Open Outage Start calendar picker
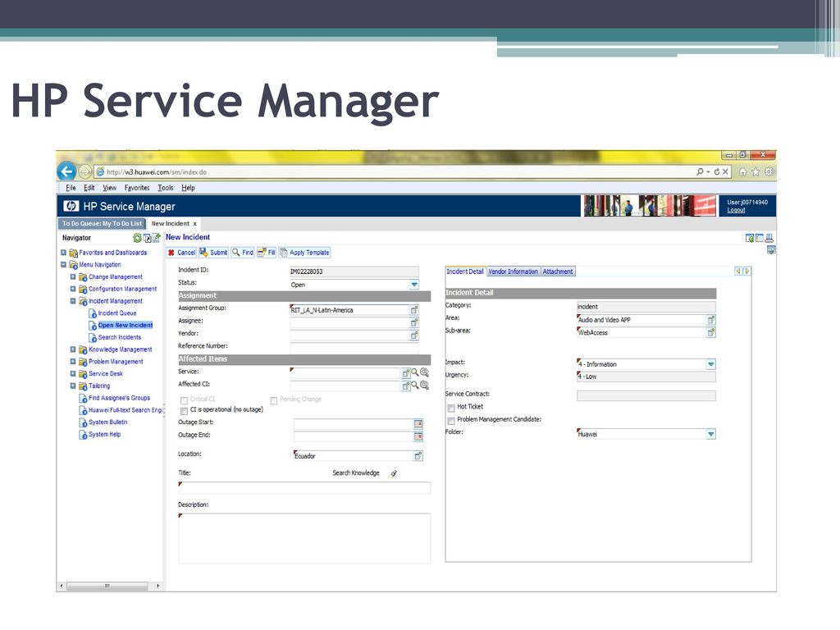This screenshot has height=630, width=840. (x=418, y=424)
